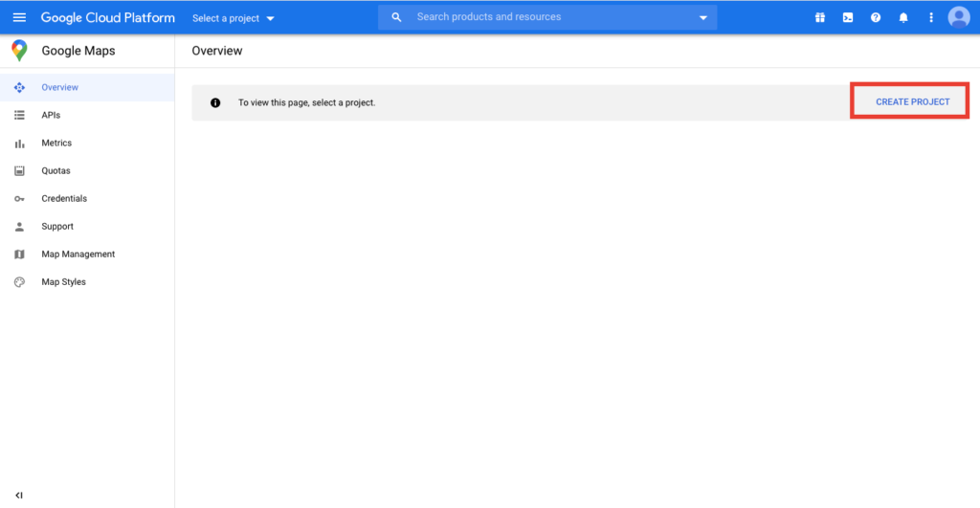The height and width of the screenshot is (508, 980).
Task: Open Quotas in the sidebar
Action: [87, 170]
